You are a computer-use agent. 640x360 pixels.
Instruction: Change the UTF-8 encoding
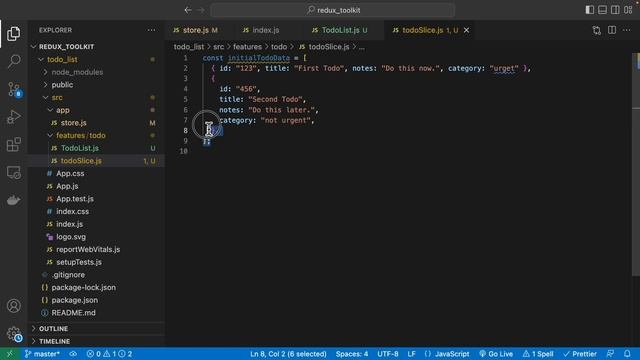coord(387,354)
